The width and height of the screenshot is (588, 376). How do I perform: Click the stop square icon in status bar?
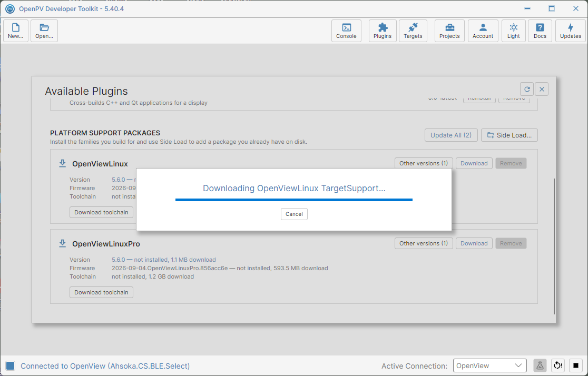[x=576, y=365]
